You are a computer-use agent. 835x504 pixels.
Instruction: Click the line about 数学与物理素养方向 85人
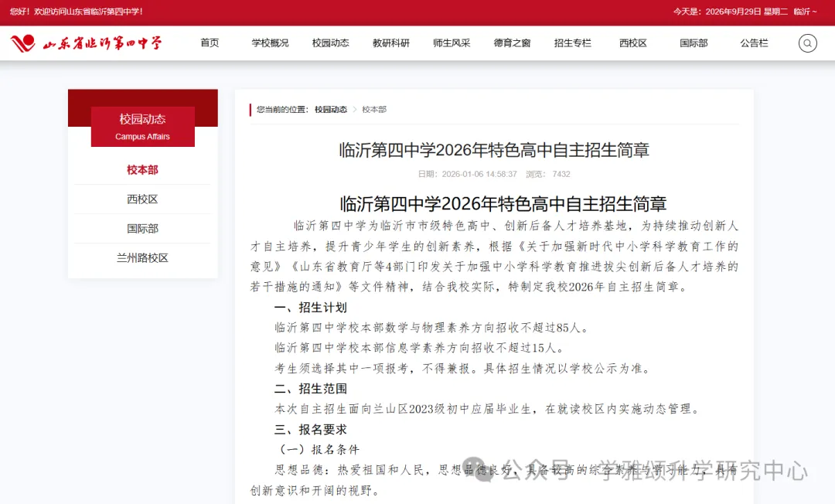tap(433, 327)
